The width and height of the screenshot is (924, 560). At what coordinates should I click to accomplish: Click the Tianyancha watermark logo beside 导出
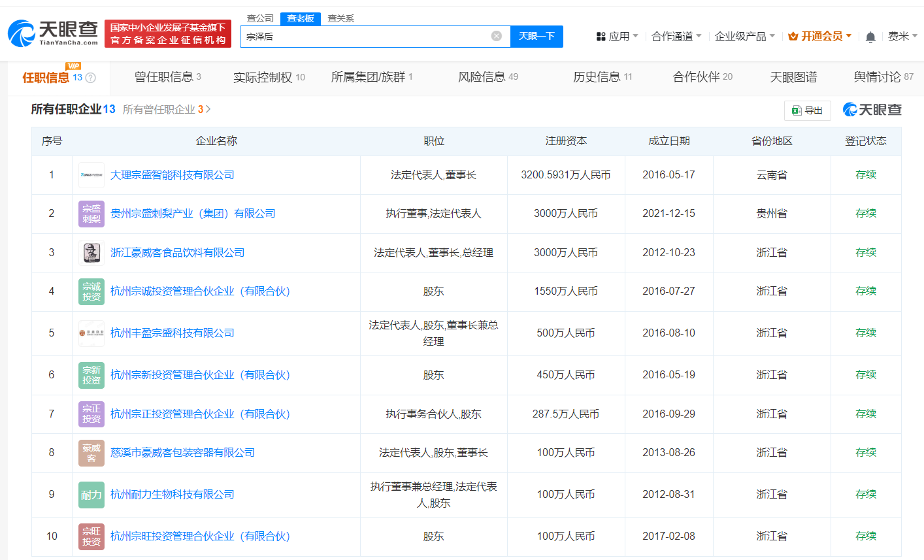(874, 110)
